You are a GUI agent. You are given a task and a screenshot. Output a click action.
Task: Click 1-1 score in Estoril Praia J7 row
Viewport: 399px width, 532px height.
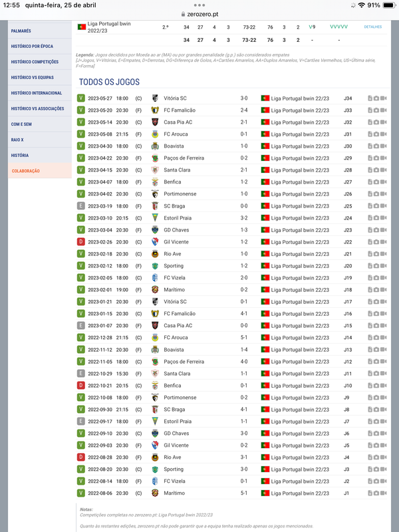point(244,422)
